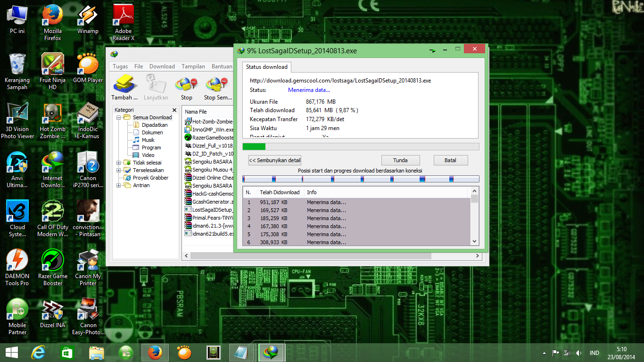Viewport: 644px width, 362px height.
Task: Select Primal.Fears-TiNYi file row
Action: (x=209, y=218)
